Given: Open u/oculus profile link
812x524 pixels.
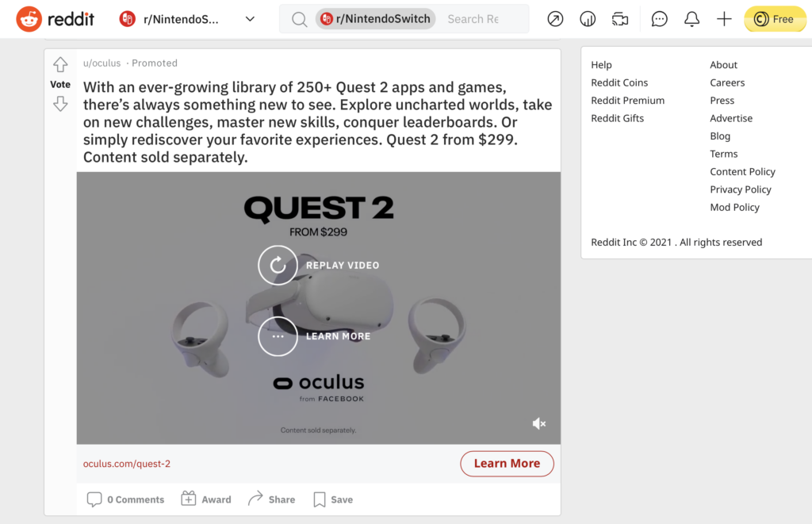Looking at the screenshot, I should click(101, 63).
